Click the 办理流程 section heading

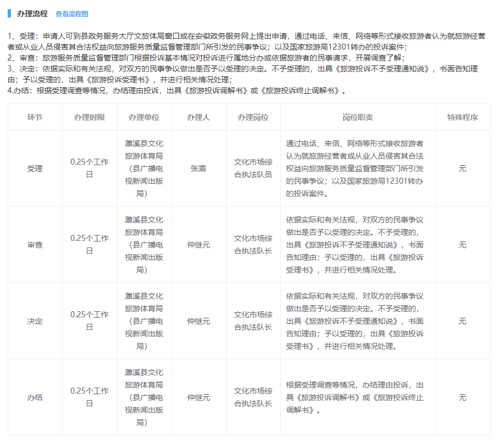[32, 14]
